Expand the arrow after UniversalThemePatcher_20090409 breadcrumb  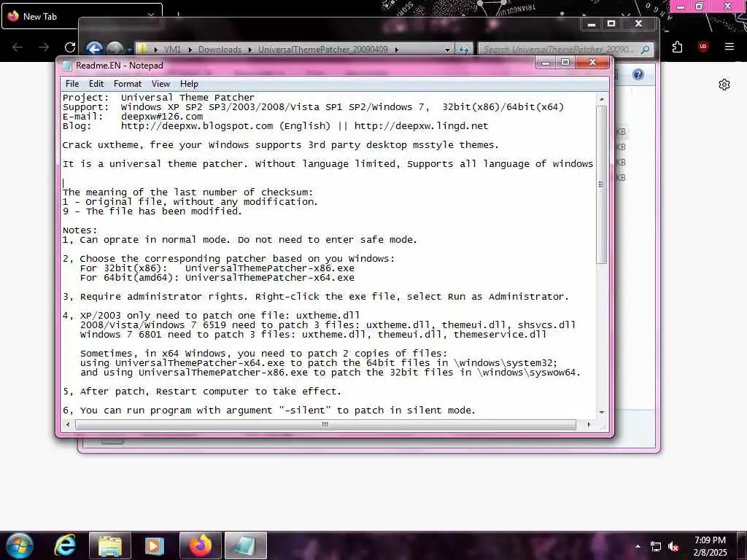(x=396, y=50)
